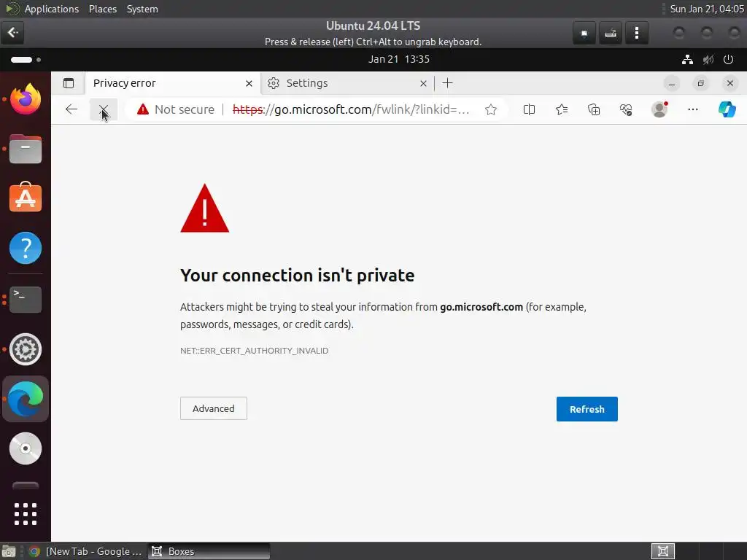The width and height of the screenshot is (747, 560).
Task: Open system Settings gear in dock
Action: pyautogui.click(x=26, y=349)
